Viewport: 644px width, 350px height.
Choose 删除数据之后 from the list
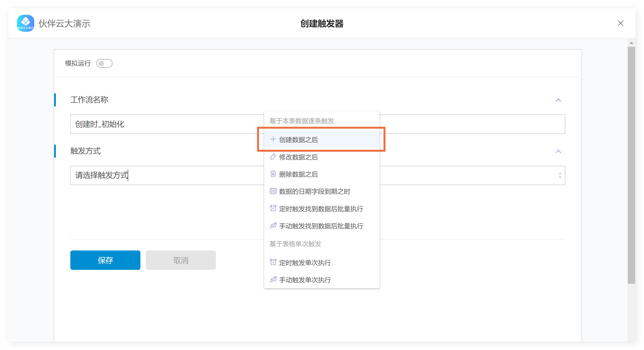[322, 174]
